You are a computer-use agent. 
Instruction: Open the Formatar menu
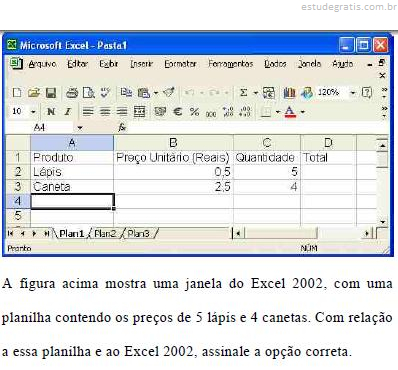point(180,63)
